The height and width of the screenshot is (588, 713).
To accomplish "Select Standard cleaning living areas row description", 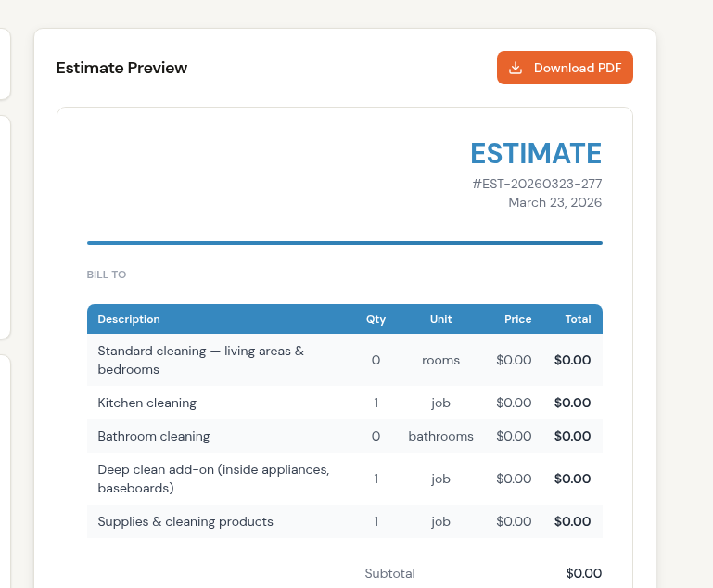I will (x=200, y=360).
